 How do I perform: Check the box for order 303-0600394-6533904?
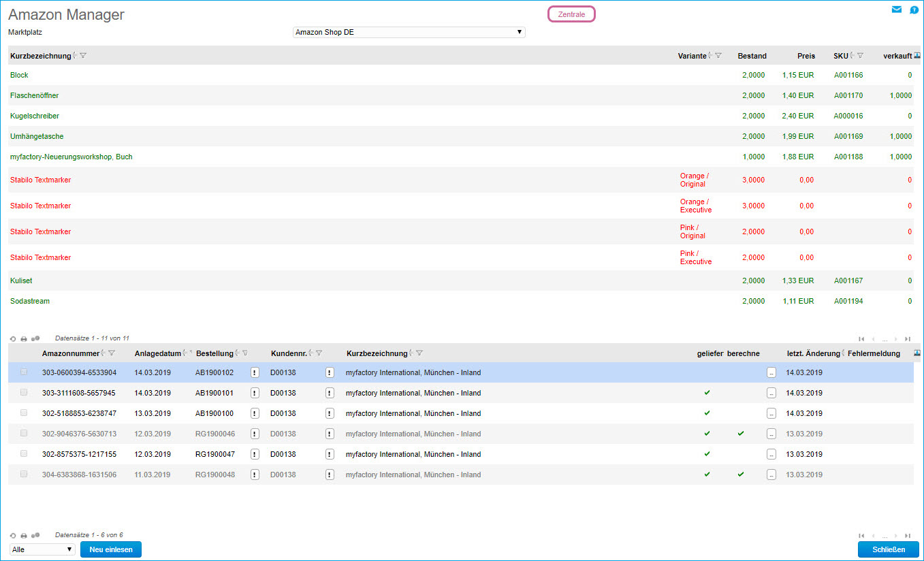25,372
